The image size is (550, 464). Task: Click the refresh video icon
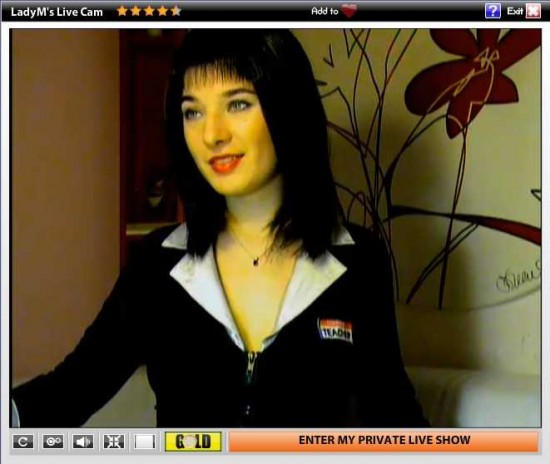[x=23, y=442]
